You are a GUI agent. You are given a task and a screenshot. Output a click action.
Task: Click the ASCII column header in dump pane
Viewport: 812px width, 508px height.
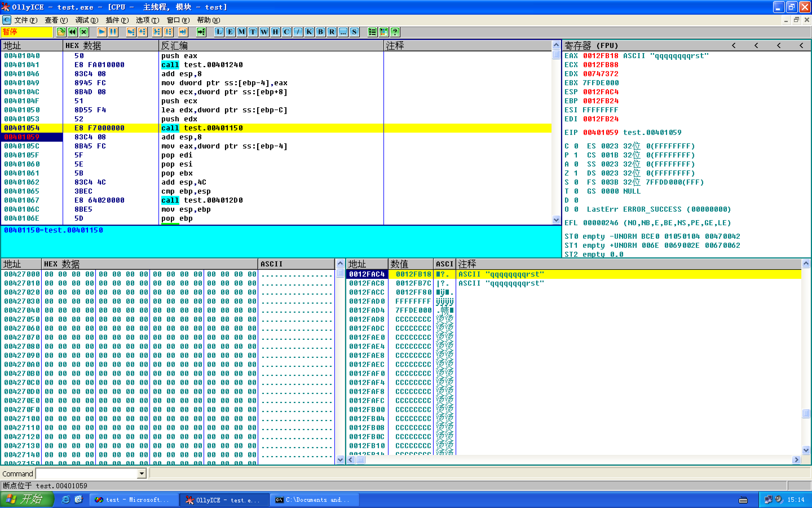(296, 264)
